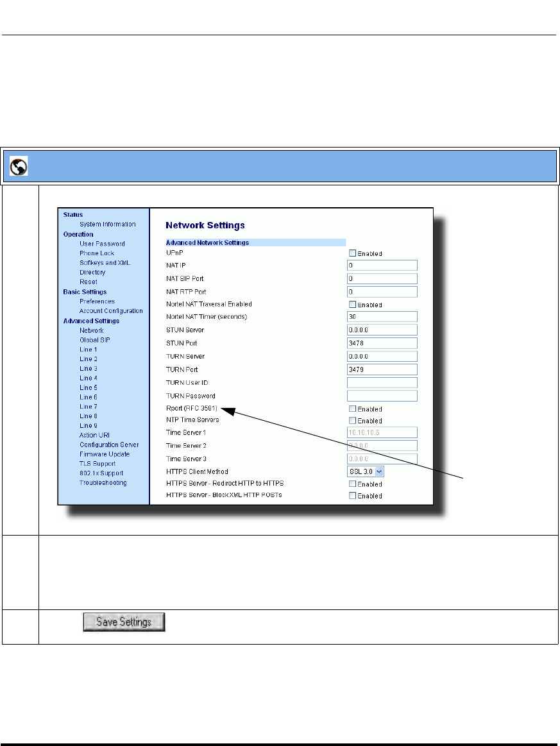This screenshot has width=560, height=746.
Task: Enable the Rport (RFC 3581) checkbox
Action: click(x=353, y=409)
